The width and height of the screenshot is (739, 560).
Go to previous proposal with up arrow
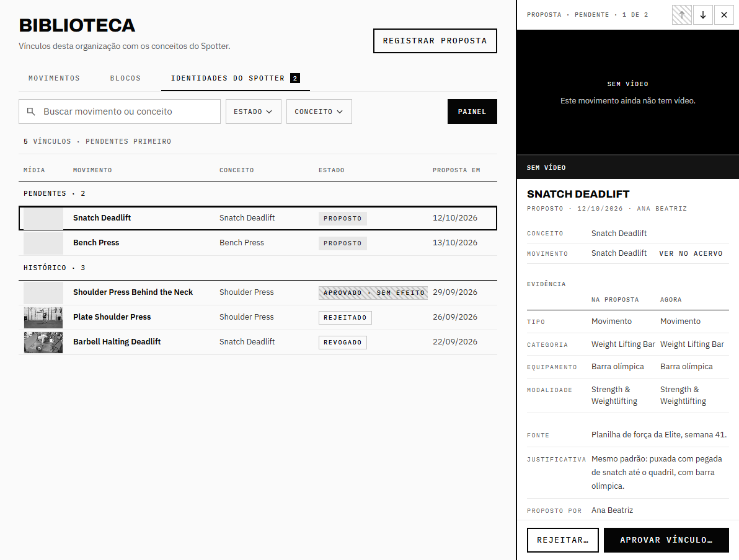point(681,15)
